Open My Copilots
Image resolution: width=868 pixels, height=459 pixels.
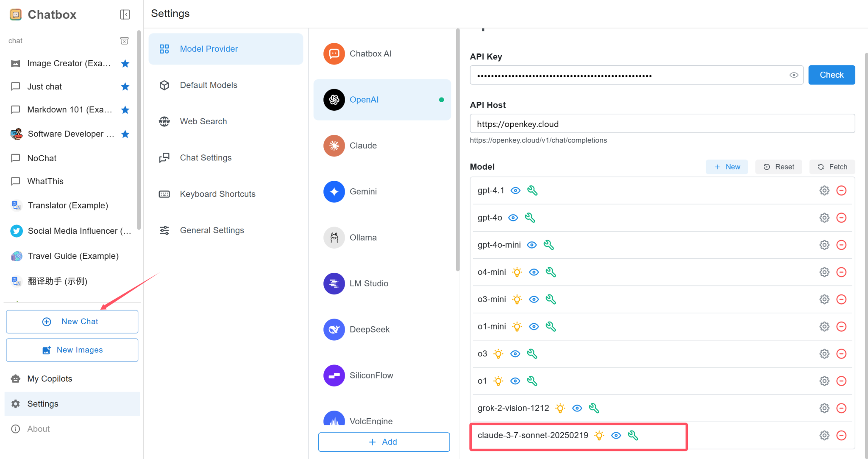(x=72, y=379)
